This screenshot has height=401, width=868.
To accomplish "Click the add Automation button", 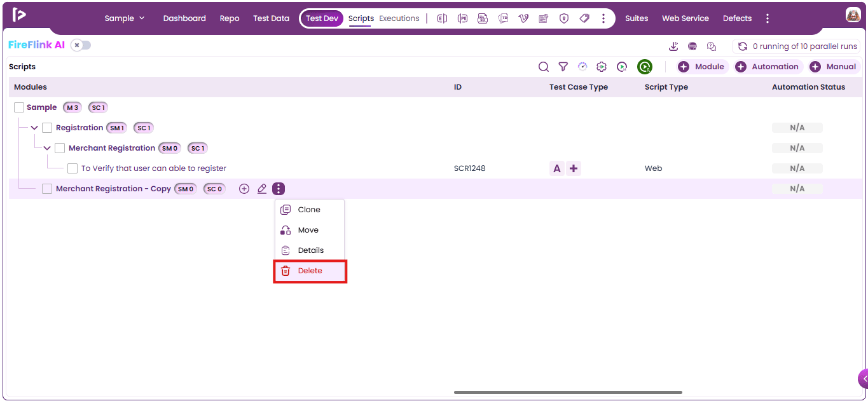I will (768, 67).
